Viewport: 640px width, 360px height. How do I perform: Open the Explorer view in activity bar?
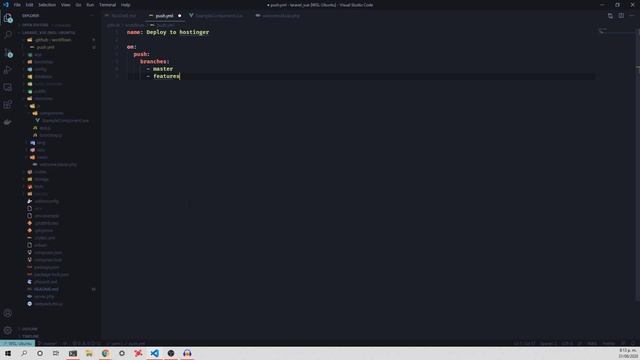[x=8, y=18]
